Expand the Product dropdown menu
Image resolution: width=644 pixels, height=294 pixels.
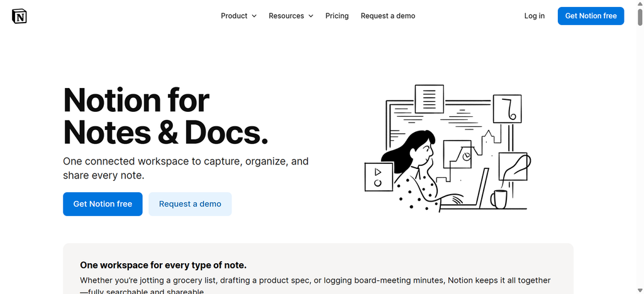(238, 16)
